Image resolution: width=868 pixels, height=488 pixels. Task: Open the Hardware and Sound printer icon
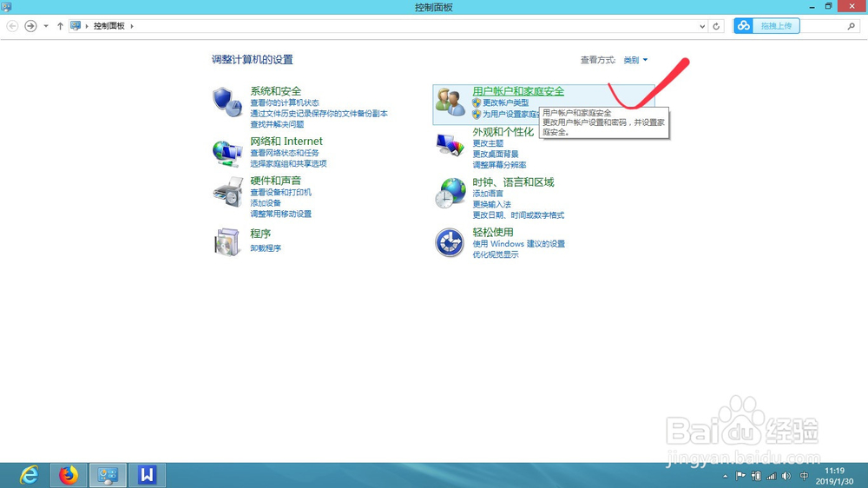point(227,192)
